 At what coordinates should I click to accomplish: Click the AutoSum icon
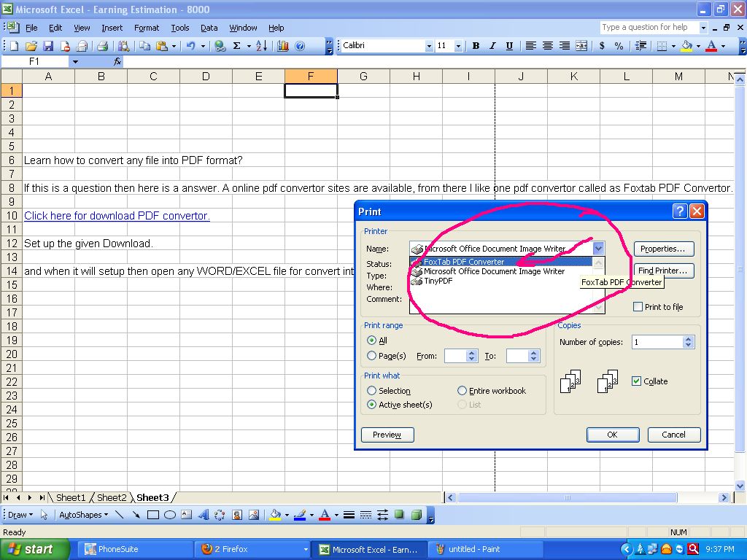(236, 45)
